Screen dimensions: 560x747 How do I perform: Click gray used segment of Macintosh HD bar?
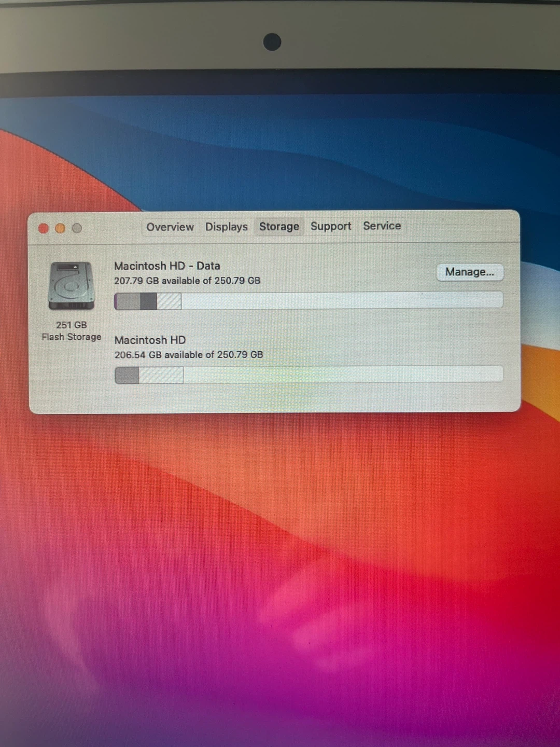click(127, 375)
